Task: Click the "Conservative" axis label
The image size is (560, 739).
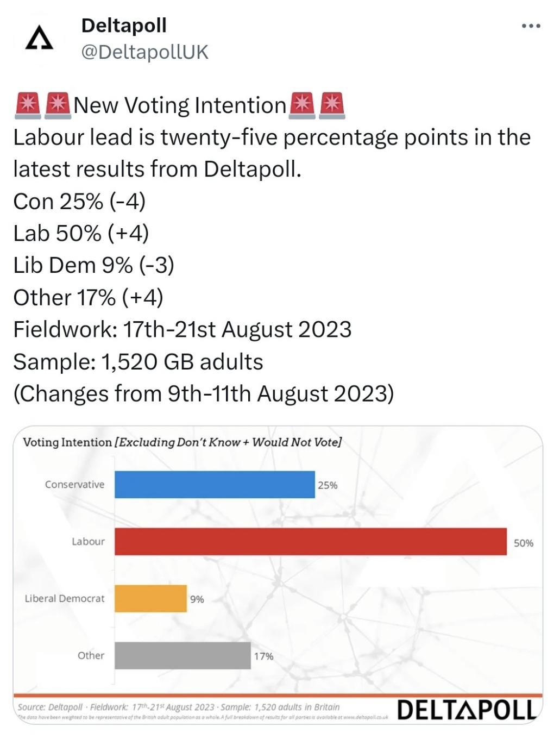Action: tap(74, 485)
